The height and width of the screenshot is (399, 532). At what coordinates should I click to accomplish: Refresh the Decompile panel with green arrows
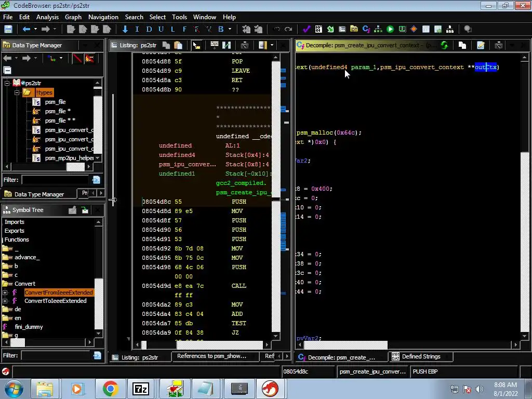click(x=444, y=45)
